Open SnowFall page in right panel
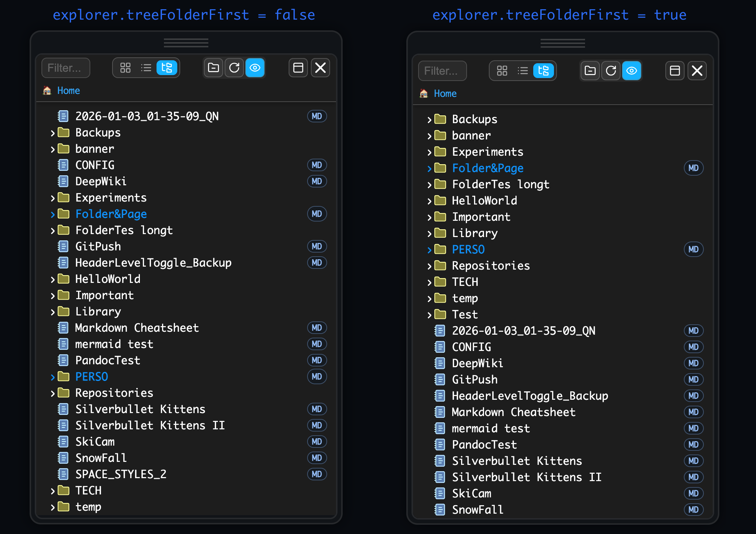 (x=477, y=510)
